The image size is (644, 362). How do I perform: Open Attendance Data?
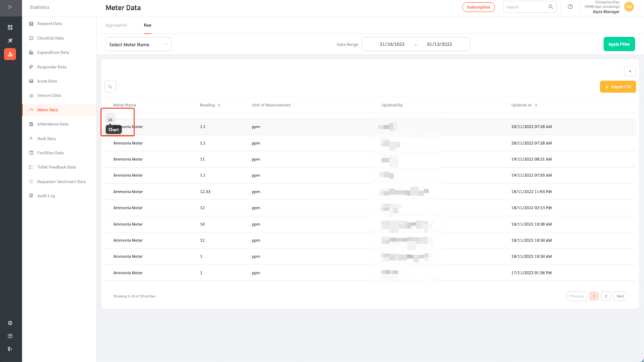(52, 124)
